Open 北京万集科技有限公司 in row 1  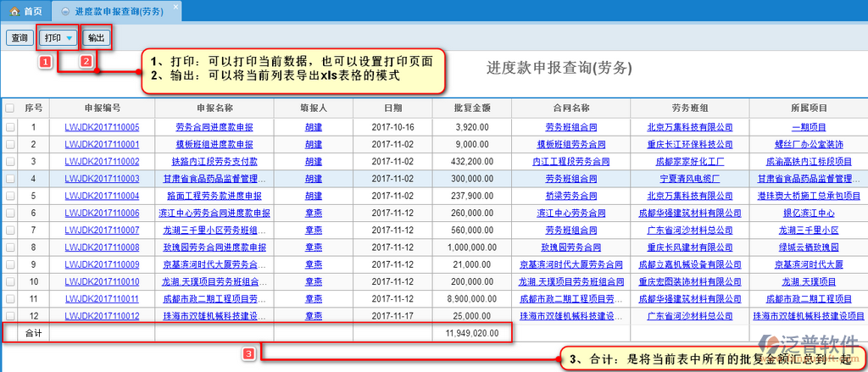tap(689, 127)
